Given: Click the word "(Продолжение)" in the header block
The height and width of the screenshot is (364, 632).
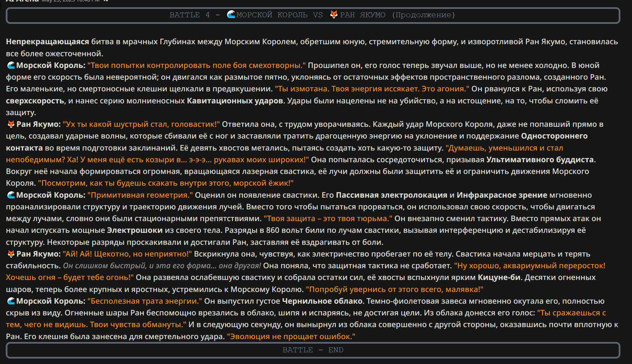Looking at the screenshot, I should point(423,15).
